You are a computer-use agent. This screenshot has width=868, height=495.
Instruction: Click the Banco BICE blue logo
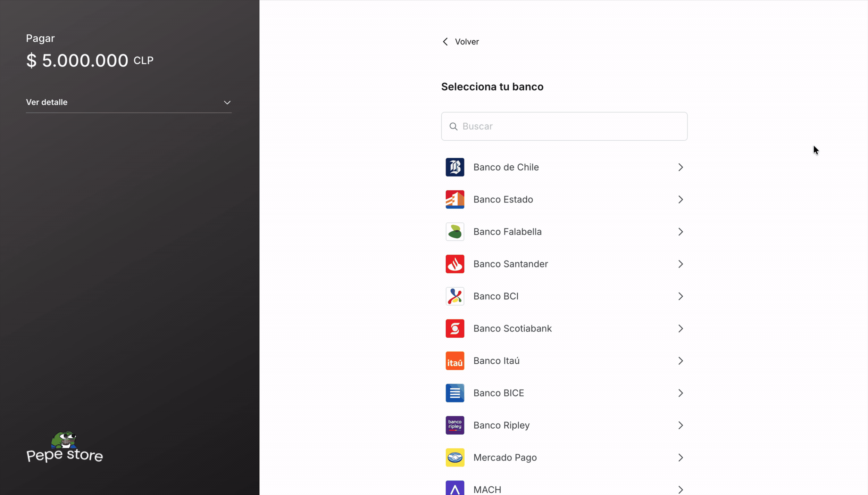(455, 393)
